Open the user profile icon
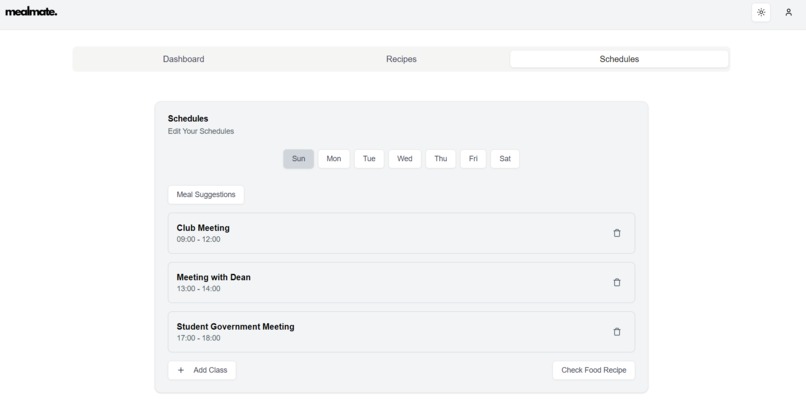This screenshot has width=806, height=414. pos(788,12)
